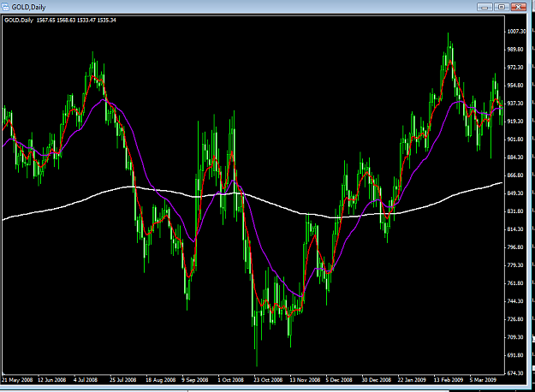Select the 5 Mar 2009 date label
535x392 pixels.
(x=483, y=380)
